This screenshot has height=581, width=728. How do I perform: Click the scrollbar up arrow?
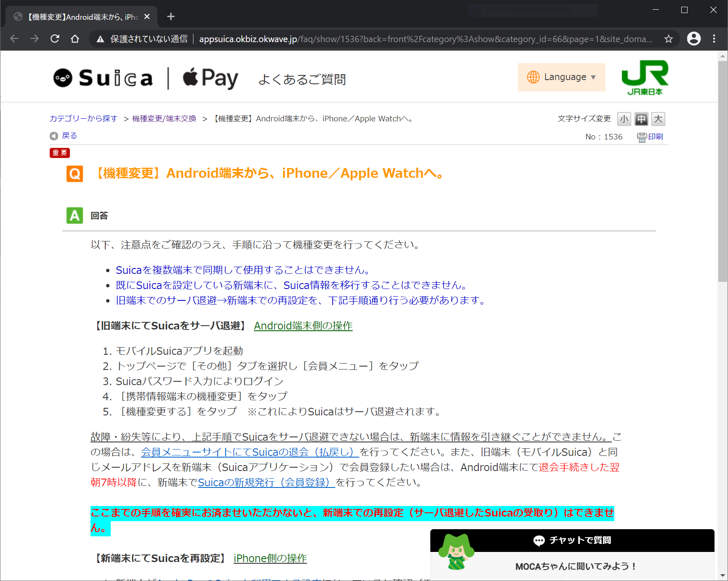[723, 56]
